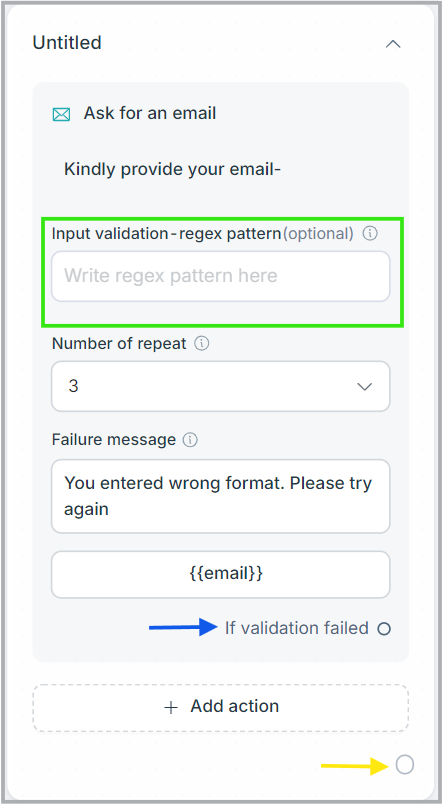This screenshot has width=442, height=804.
Task: Click the Untitled block title
Action: pos(67,43)
